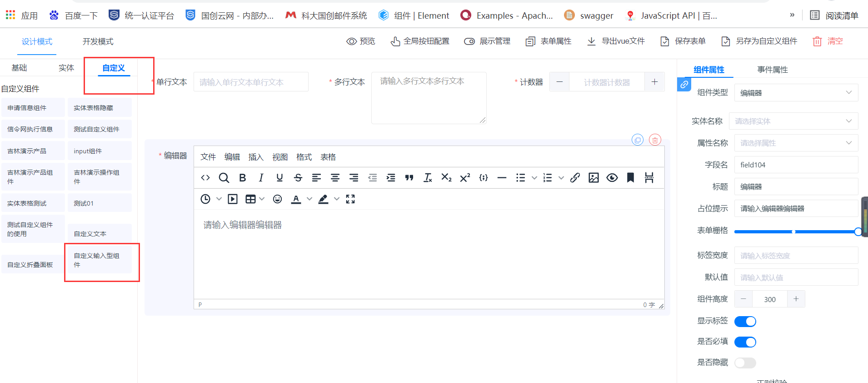Insert an anchor bookmark

(x=630, y=178)
